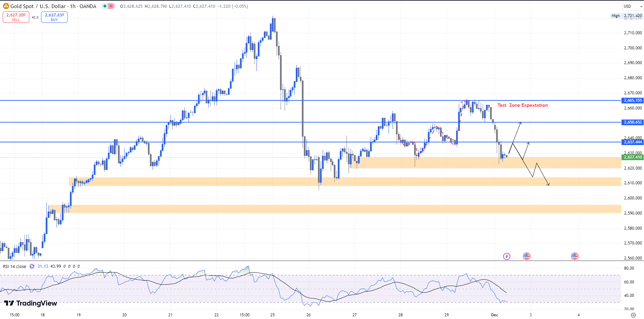
Task: Open the purple lightning event marker
Action: point(507,256)
